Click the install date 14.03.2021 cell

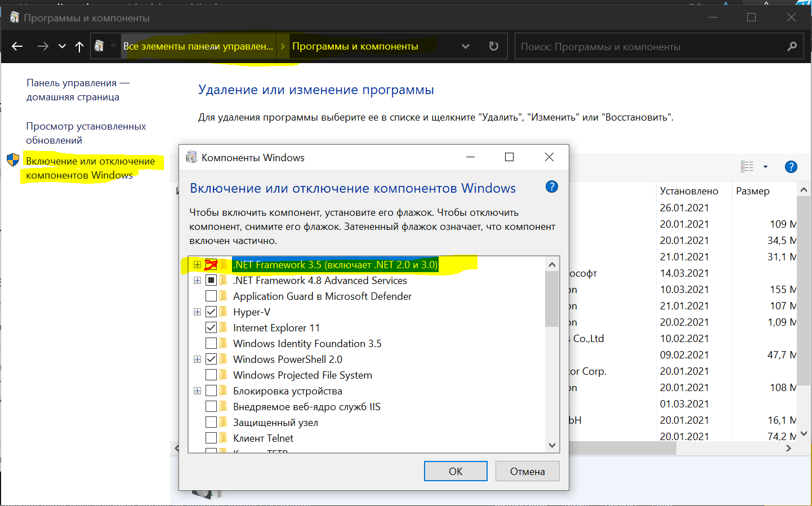pyautogui.click(x=684, y=273)
